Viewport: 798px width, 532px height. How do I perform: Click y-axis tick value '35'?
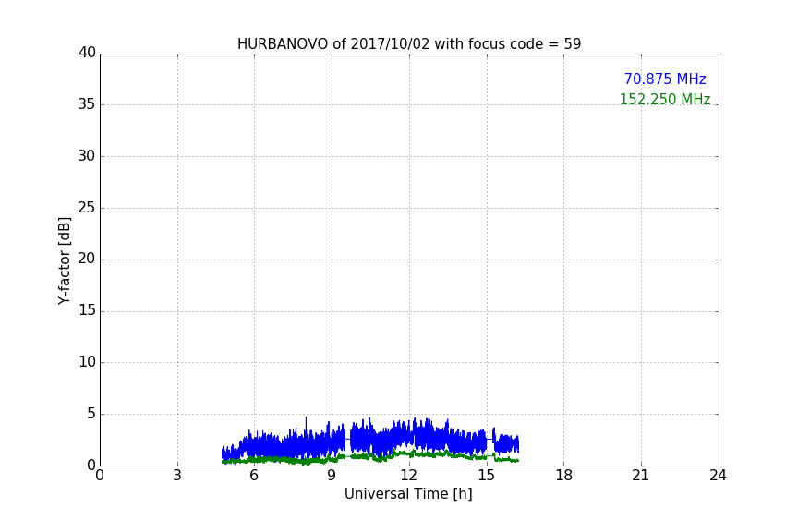[x=87, y=104]
